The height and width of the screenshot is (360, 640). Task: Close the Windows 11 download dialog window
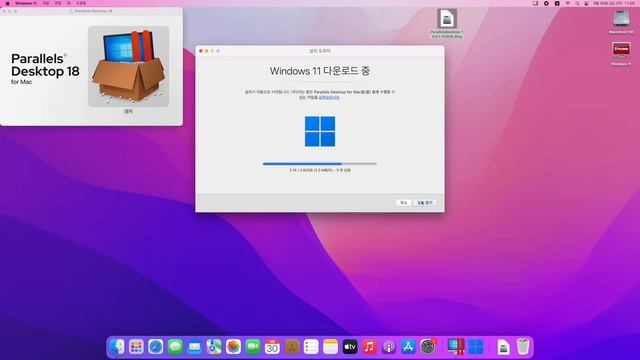201,51
